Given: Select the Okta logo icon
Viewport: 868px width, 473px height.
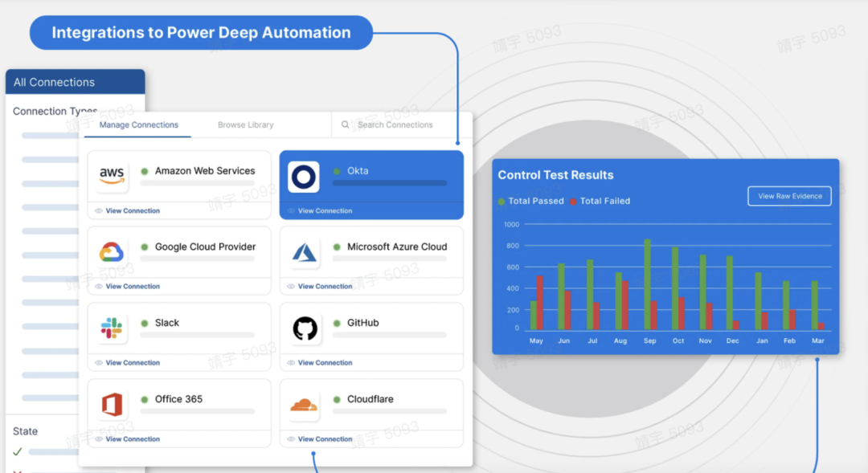Looking at the screenshot, I should pyautogui.click(x=304, y=177).
